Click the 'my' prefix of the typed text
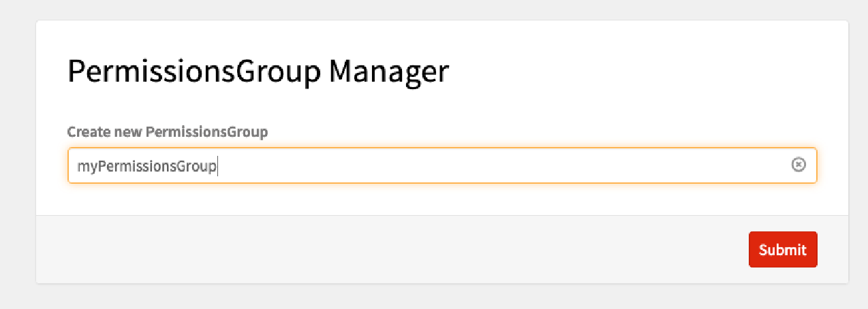 pyautogui.click(x=86, y=165)
